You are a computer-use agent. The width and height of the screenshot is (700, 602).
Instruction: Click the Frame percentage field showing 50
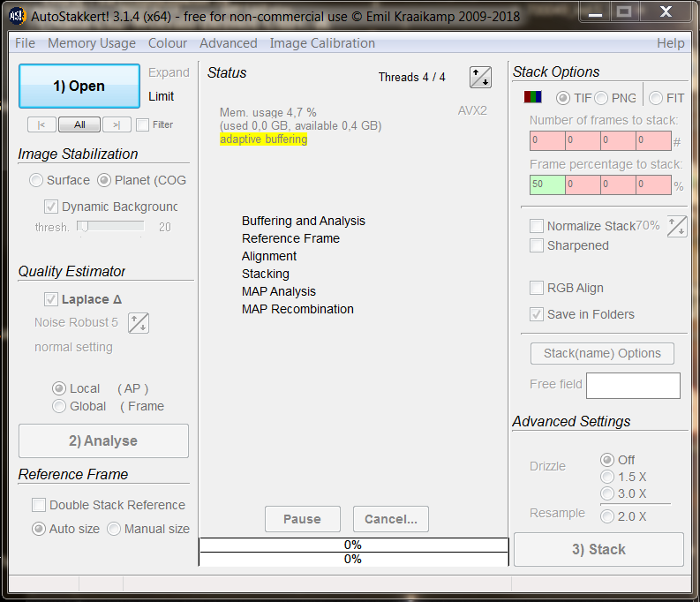tap(547, 184)
